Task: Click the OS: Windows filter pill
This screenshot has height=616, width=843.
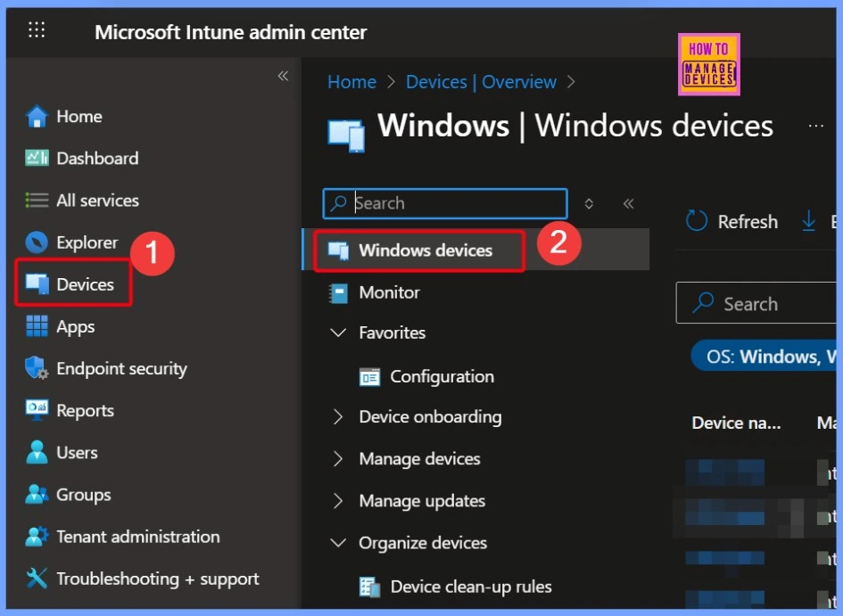Action: (x=764, y=356)
